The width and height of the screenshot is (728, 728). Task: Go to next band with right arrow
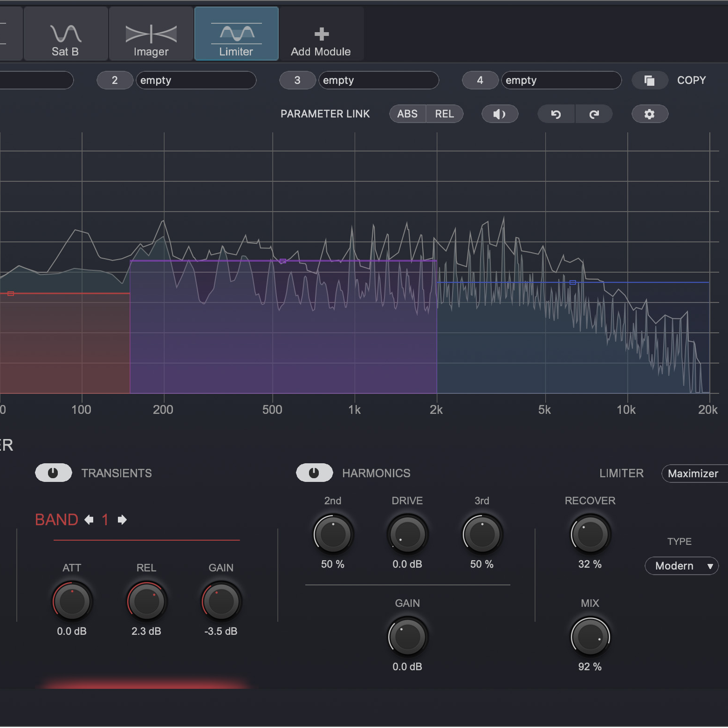coord(122,520)
